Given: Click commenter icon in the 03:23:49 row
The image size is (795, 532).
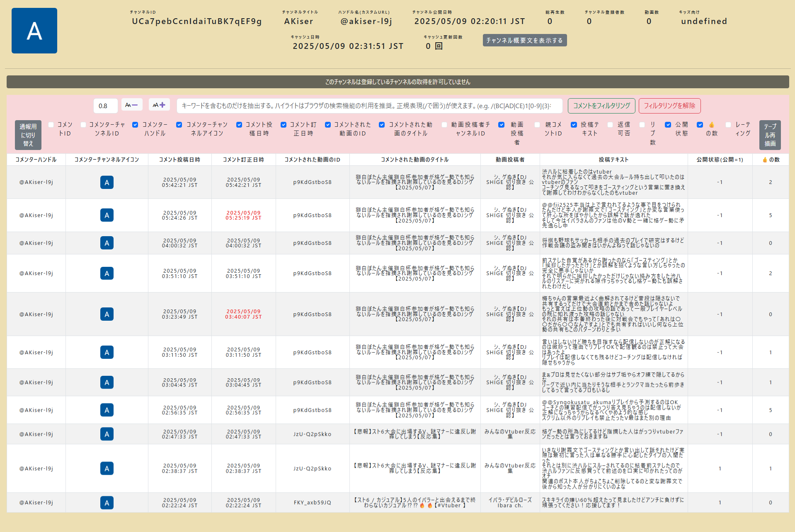Looking at the screenshot, I should coord(107,314).
